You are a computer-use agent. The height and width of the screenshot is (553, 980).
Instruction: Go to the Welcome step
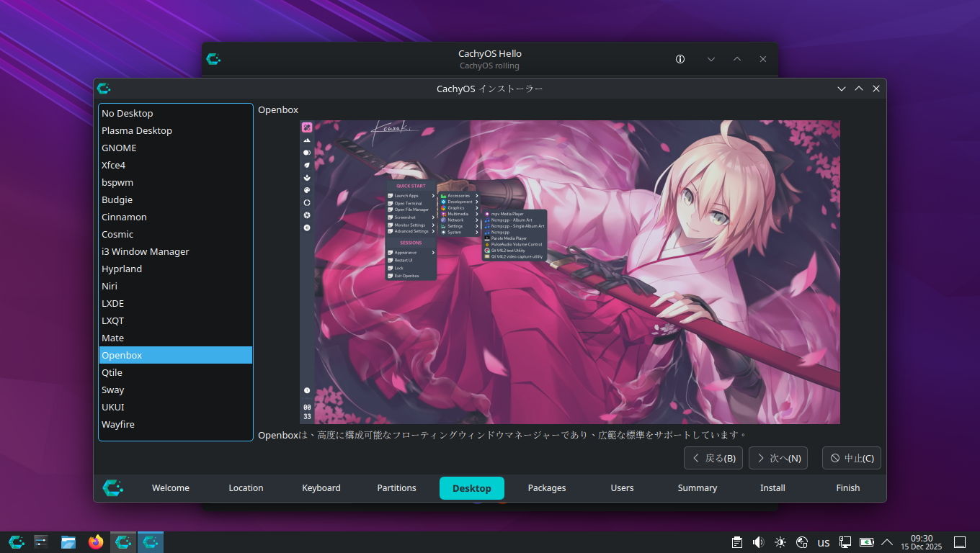(x=171, y=488)
